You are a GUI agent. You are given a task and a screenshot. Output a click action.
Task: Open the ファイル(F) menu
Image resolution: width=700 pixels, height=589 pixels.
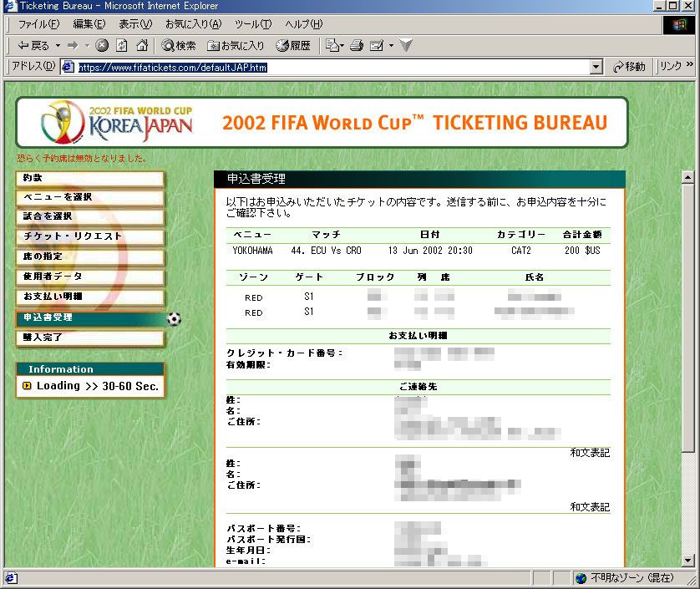pyautogui.click(x=38, y=24)
